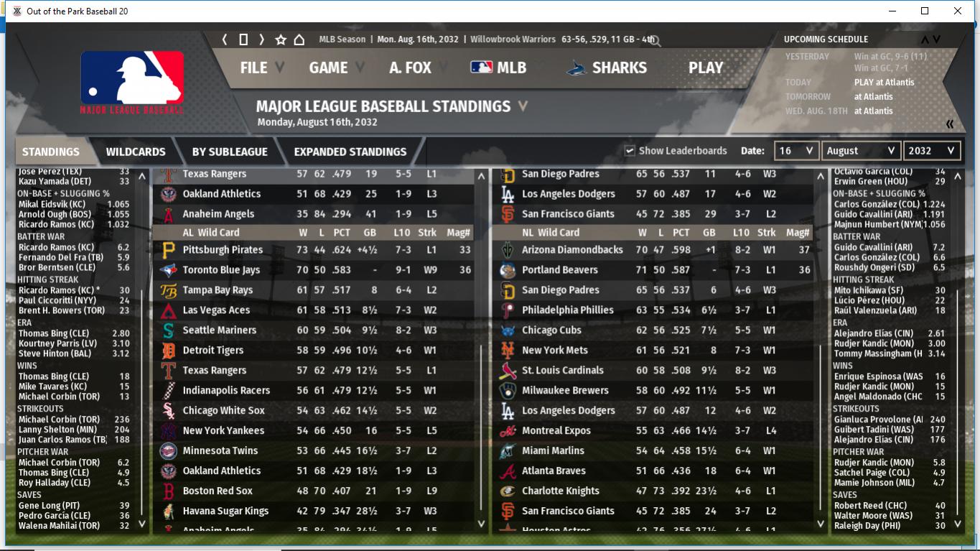Click the Chicago Cubs logo
This screenshot has height=551, width=980.
tap(508, 330)
